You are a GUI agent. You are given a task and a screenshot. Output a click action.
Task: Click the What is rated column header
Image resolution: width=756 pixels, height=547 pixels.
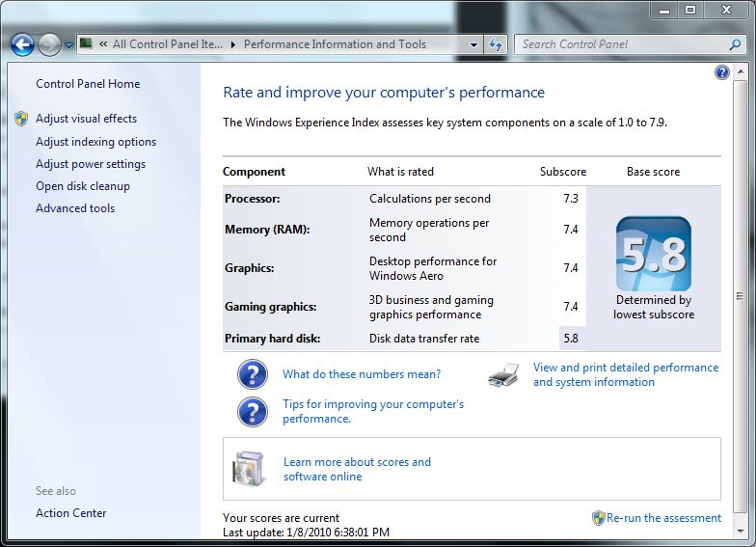(401, 172)
